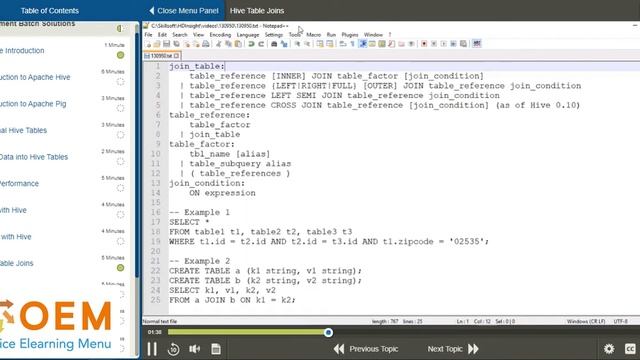Viewport: 640px width, 360px height.
Task: Open the Language menu
Action: [x=248, y=35]
